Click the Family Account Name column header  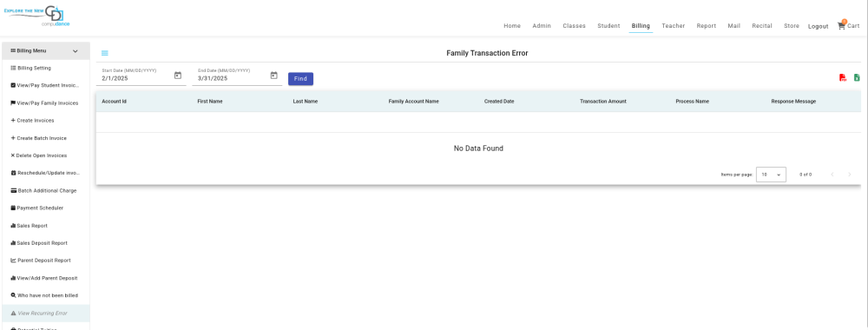point(414,102)
